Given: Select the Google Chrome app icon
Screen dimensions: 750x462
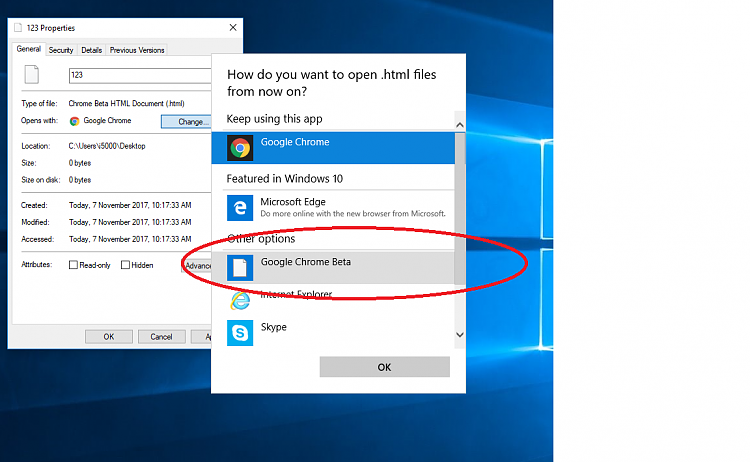Looking at the screenshot, I should point(240,148).
